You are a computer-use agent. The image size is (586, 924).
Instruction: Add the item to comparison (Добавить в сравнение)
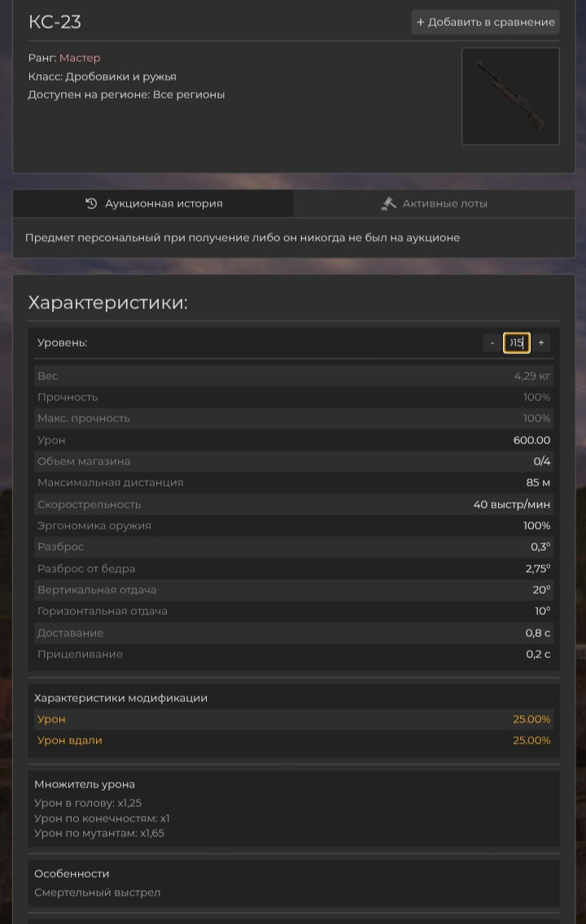point(485,22)
